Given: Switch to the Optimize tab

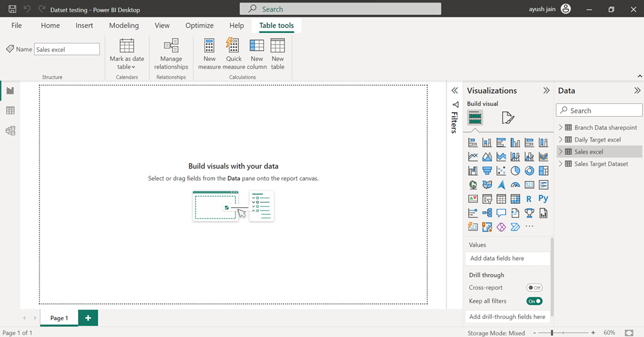Looking at the screenshot, I should 199,25.
